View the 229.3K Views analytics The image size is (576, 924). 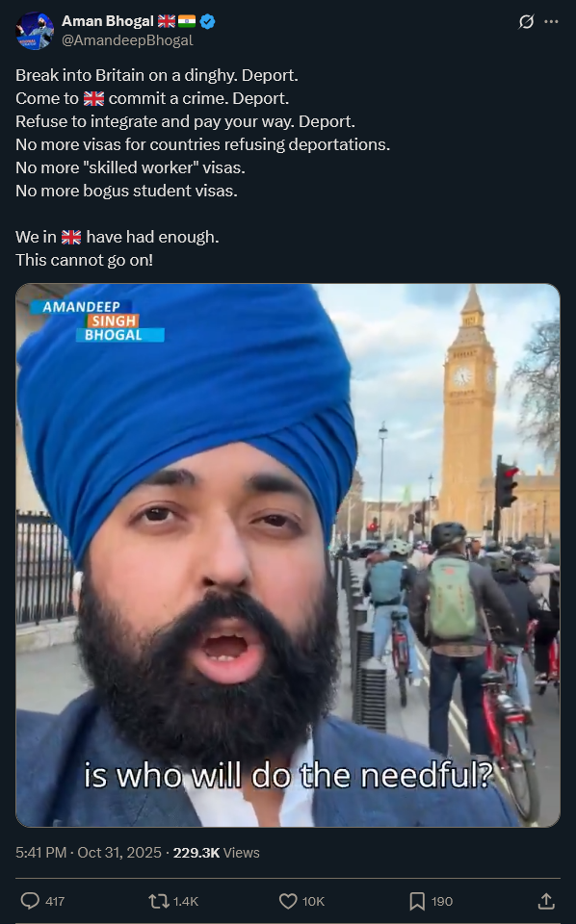click(x=217, y=852)
